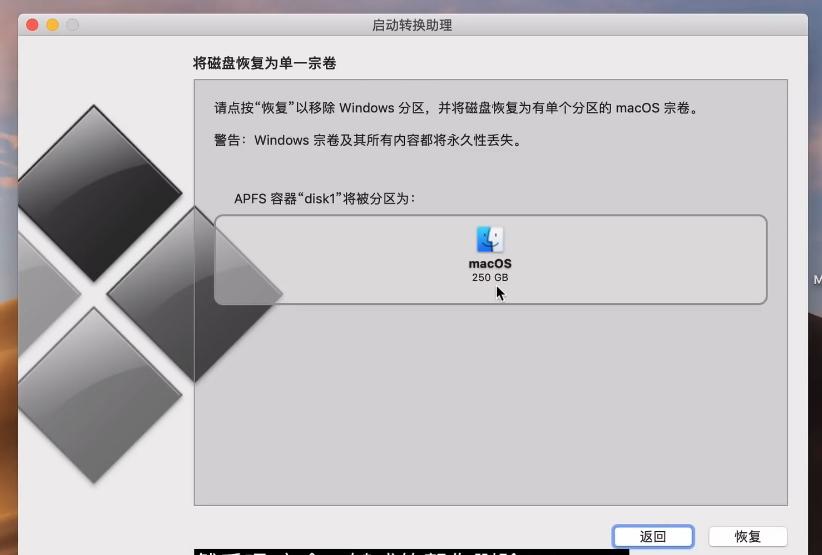
Task: Click the 返回 (Go Back) button
Action: point(653,536)
